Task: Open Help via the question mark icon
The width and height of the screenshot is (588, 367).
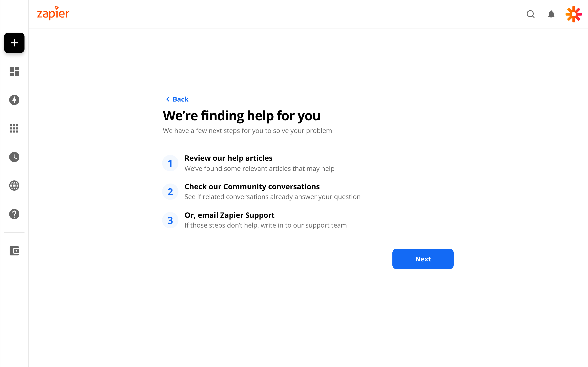Action: click(x=14, y=214)
